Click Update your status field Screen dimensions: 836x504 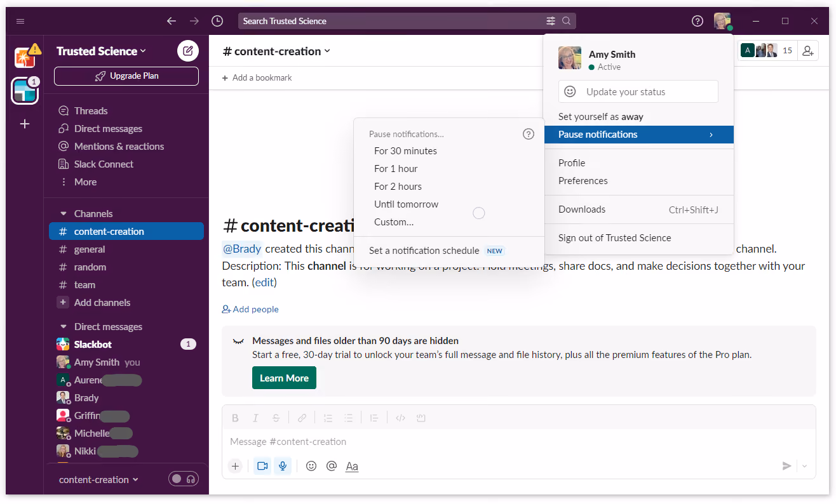(638, 91)
